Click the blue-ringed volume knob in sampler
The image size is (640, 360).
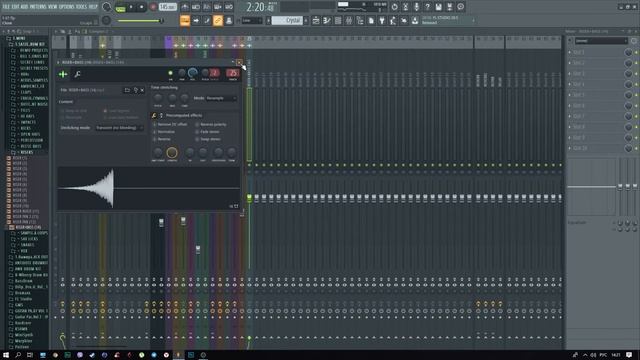point(192,73)
